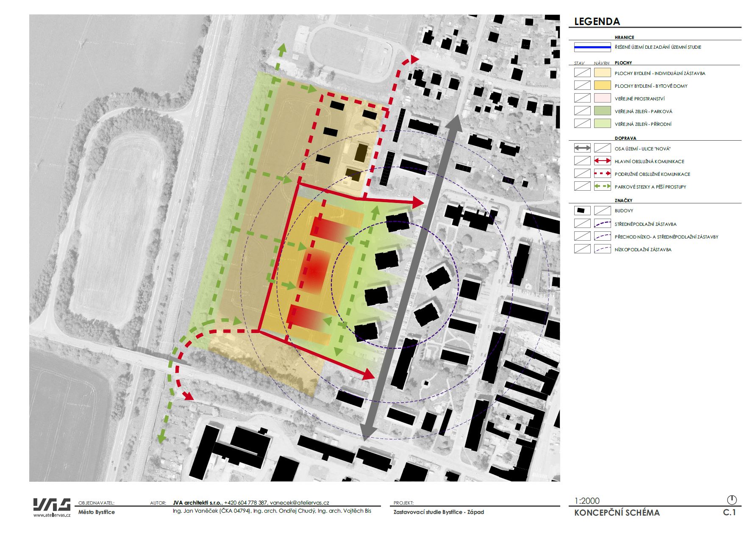Click the label Plochy bydlení - bytové domy

[x=651, y=86]
